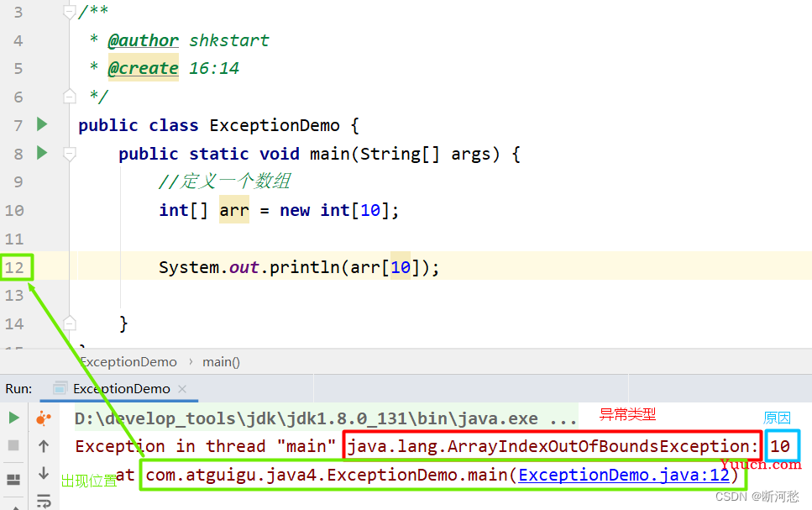The image size is (812, 510).
Task: Collapse main method fold marker on line 8
Action: coord(70,154)
